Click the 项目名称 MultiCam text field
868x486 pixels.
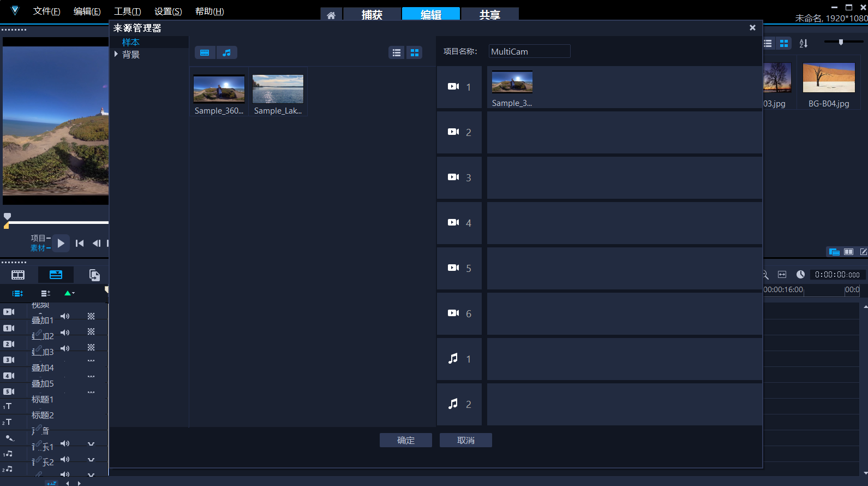pyautogui.click(x=529, y=51)
